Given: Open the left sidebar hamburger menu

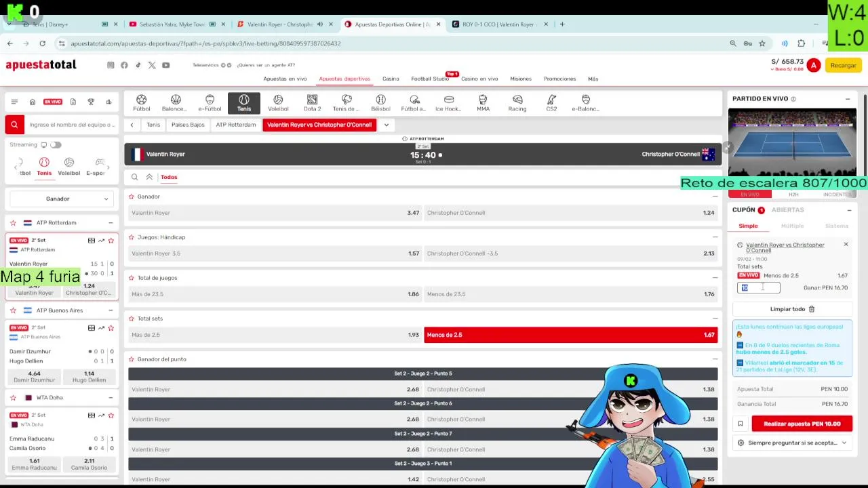Looking at the screenshot, I should point(14,102).
